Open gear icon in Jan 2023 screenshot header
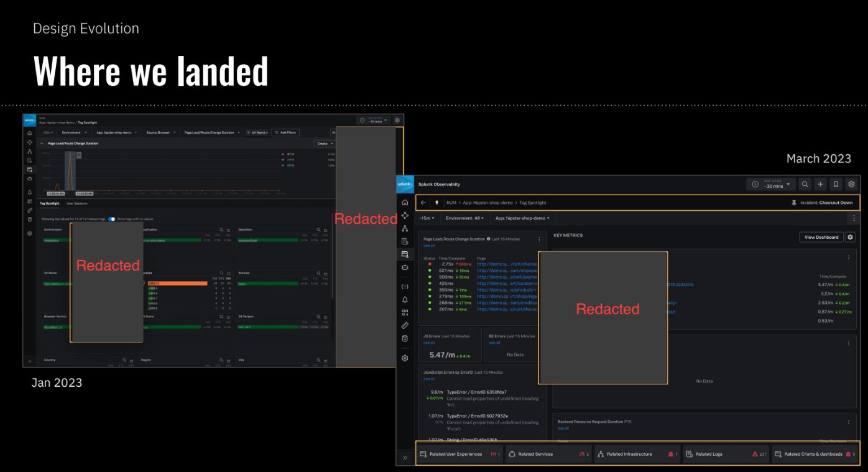This screenshot has width=868, height=472. pyautogui.click(x=398, y=120)
